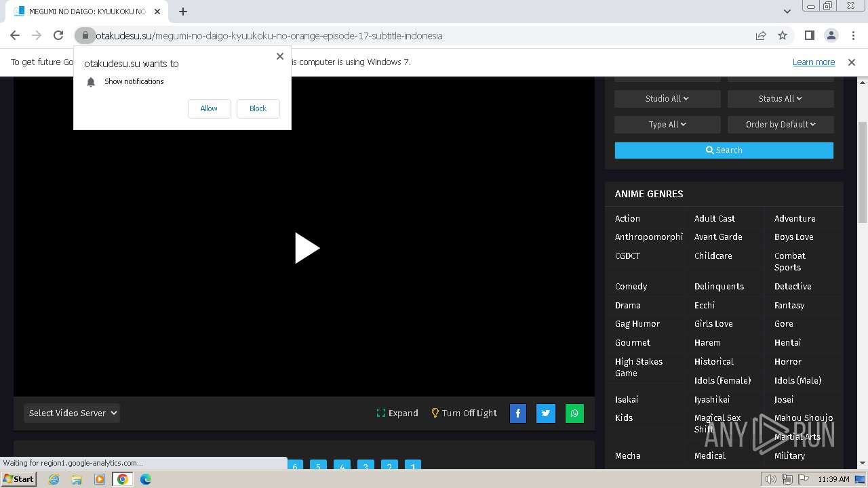Viewport: 868px width, 488px height.
Task: Toggle Turn Off Light mode
Action: point(464,413)
